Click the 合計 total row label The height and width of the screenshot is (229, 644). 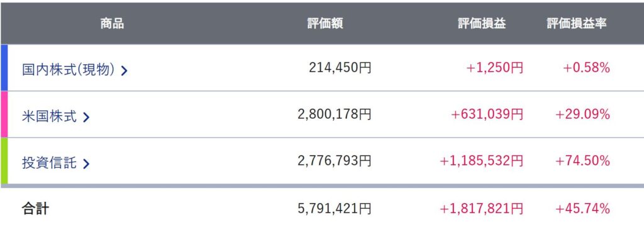35,209
